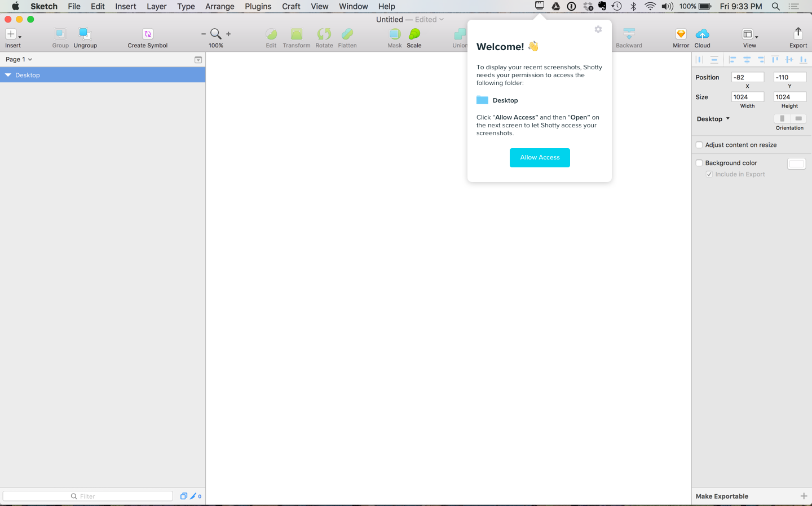
Task: Open the View toolbar dropdown
Action: [x=749, y=34]
